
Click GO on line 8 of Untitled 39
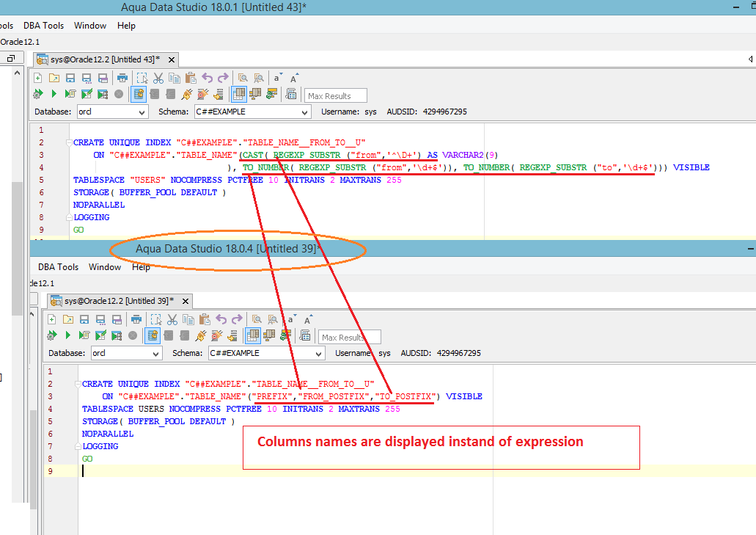click(87, 459)
